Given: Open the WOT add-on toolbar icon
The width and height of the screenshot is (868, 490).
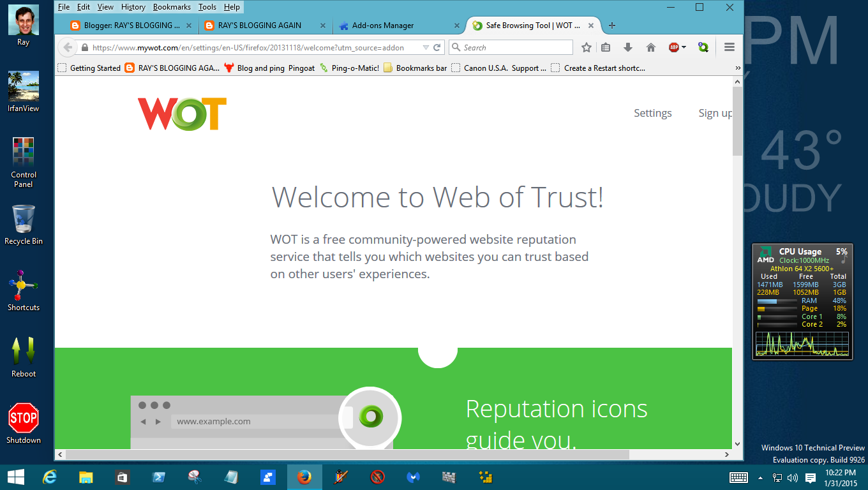Looking at the screenshot, I should tap(703, 47).
